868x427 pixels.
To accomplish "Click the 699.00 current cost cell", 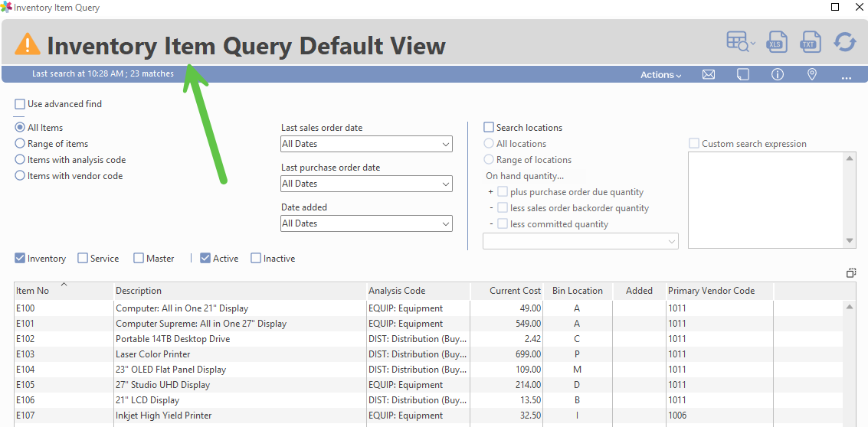I will point(507,354).
